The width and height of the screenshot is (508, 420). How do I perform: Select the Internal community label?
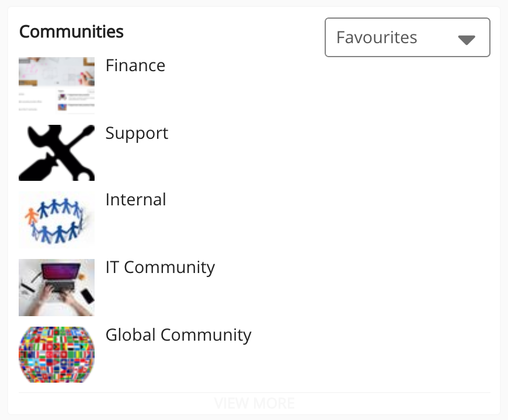tap(135, 200)
